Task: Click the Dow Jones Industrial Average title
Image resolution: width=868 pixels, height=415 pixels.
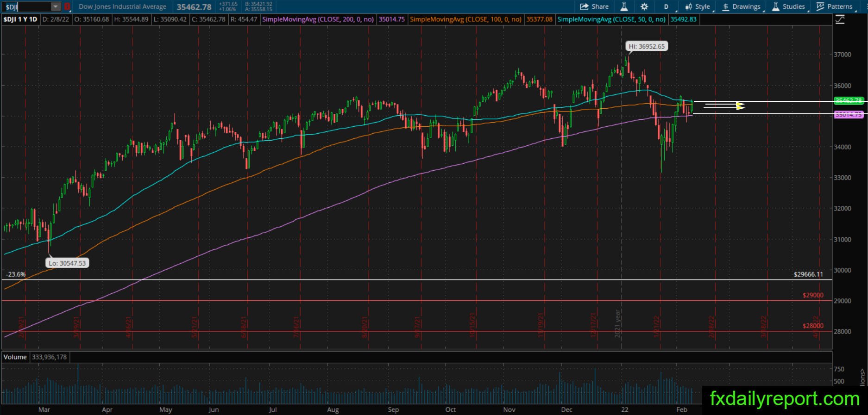Action: 123,7
